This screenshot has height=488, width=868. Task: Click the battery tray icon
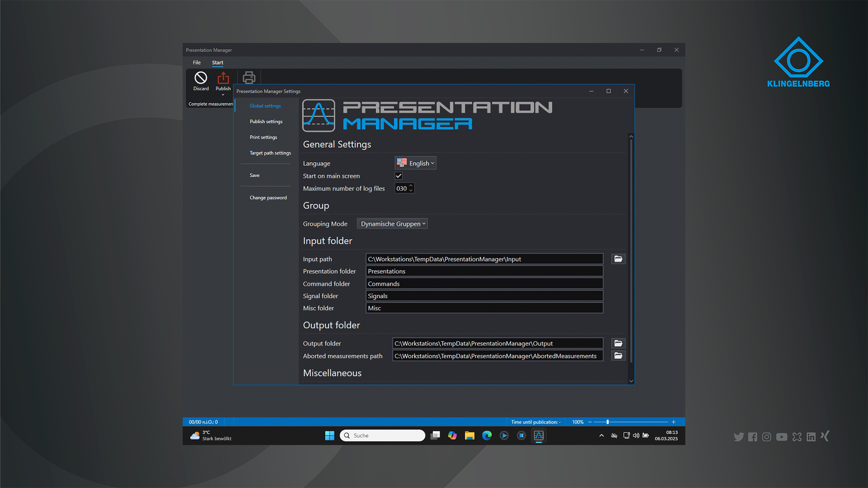[646, 436]
